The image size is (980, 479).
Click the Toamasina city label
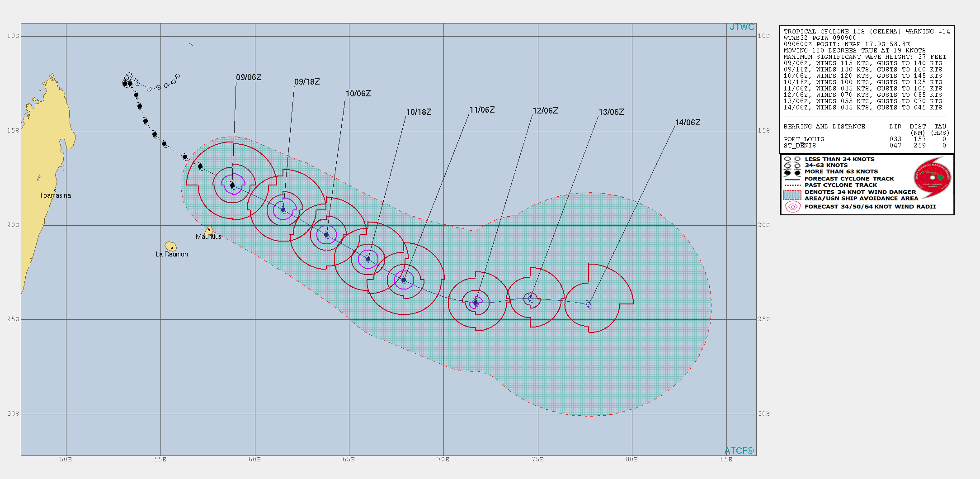point(55,195)
